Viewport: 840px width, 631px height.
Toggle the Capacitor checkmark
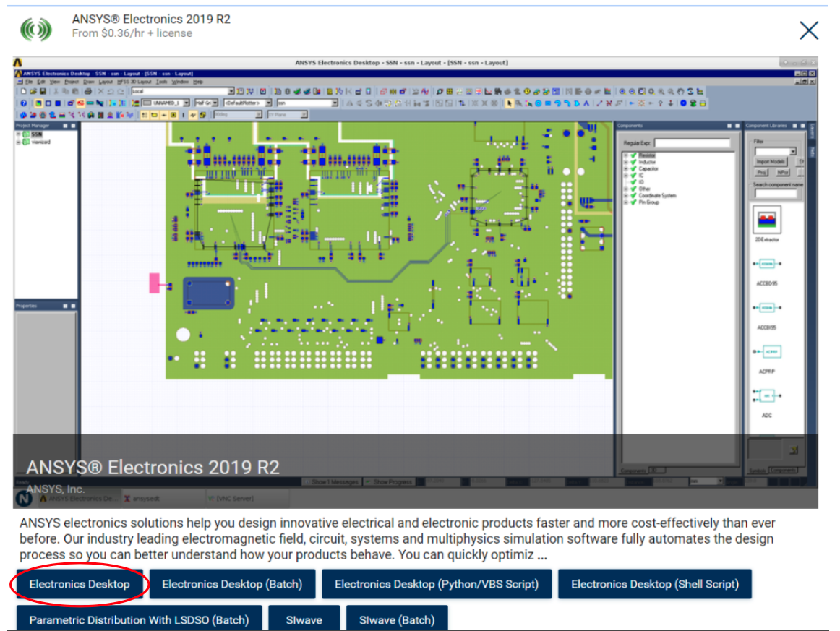633,168
